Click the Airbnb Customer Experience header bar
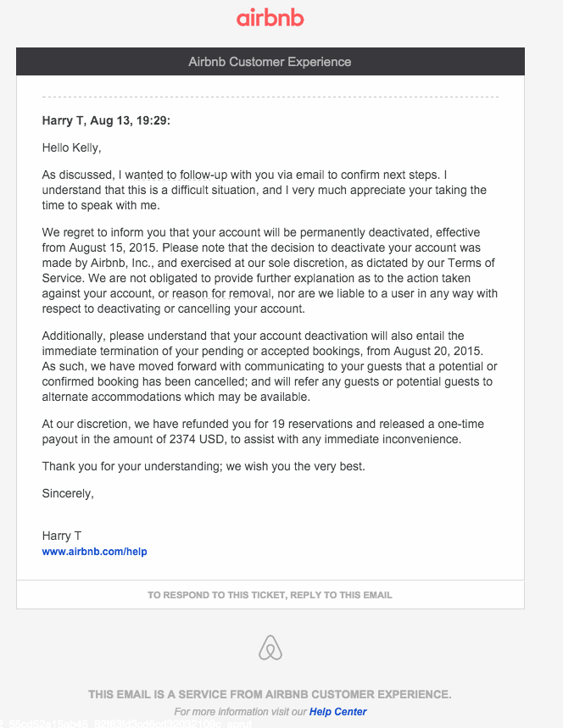The image size is (563, 728). [x=270, y=61]
